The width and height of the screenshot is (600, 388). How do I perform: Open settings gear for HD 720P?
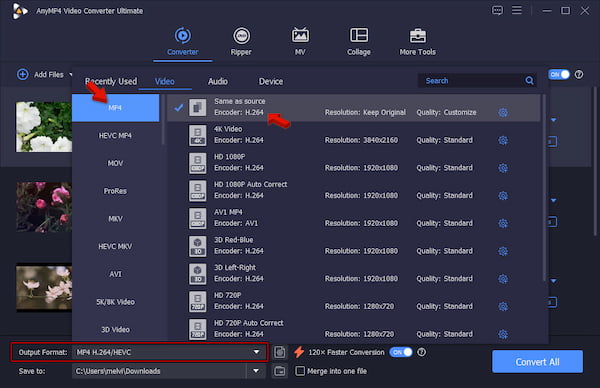(503, 306)
